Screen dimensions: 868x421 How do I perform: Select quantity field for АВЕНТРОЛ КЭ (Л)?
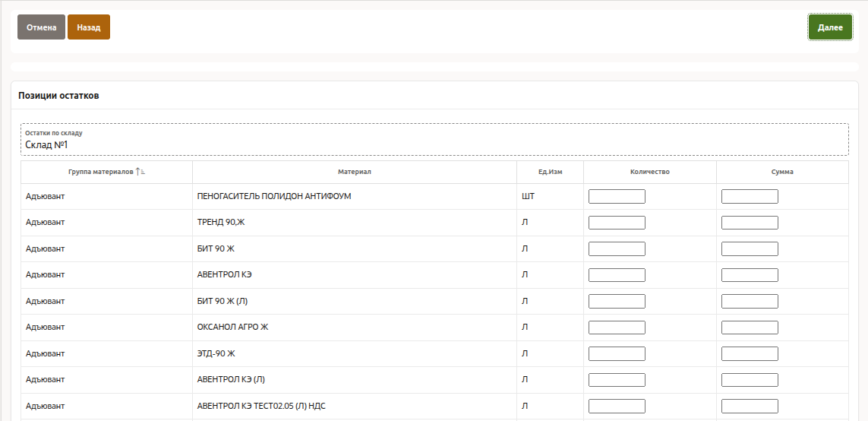617,380
